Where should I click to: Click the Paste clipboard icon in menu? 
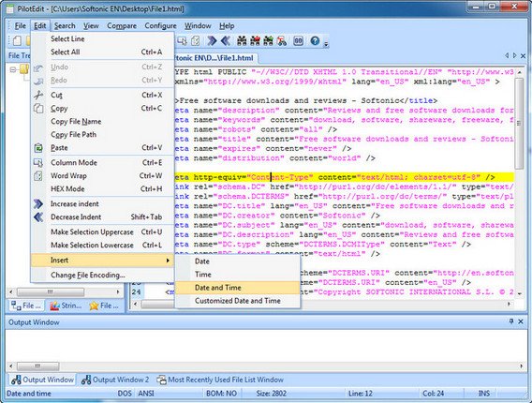[38, 148]
